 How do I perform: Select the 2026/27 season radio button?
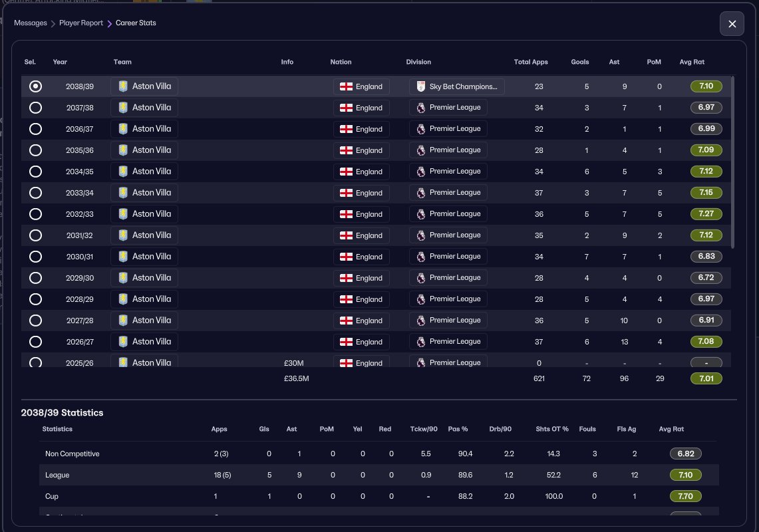point(35,342)
